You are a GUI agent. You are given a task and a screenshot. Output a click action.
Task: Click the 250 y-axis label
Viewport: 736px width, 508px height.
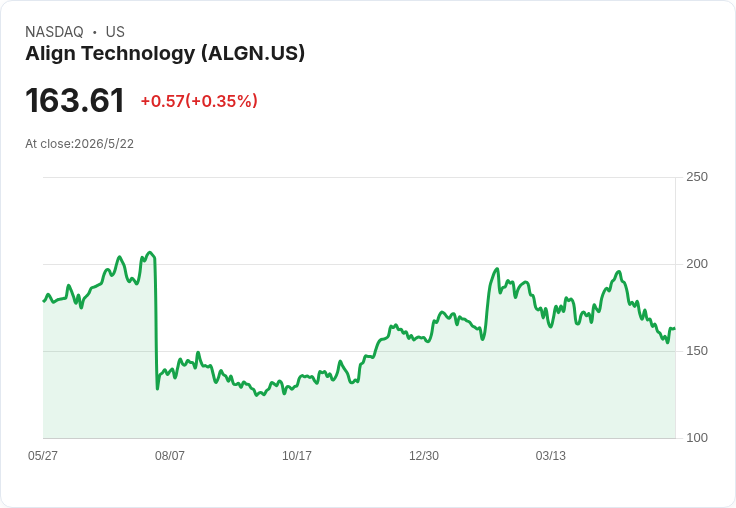click(x=697, y=177)
